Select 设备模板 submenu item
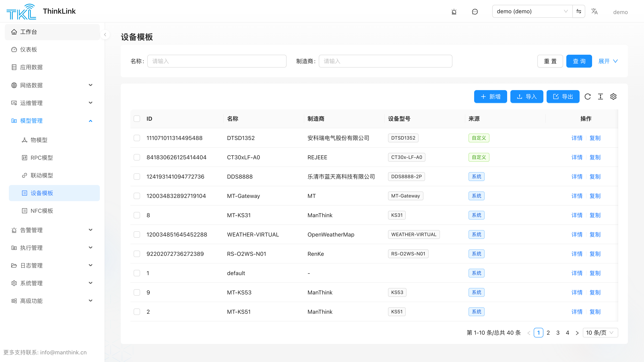 pyautogui.click(x=54, y=193)
